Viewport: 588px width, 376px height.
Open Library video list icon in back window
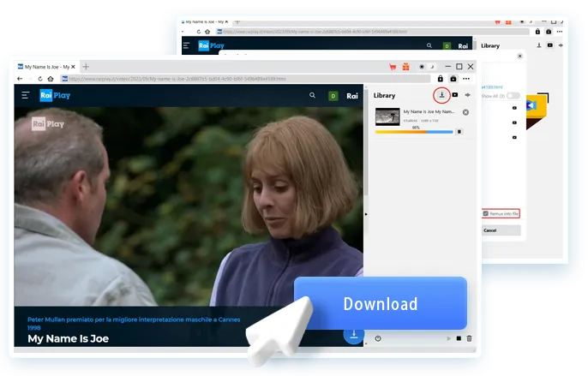tap(549, 45)
